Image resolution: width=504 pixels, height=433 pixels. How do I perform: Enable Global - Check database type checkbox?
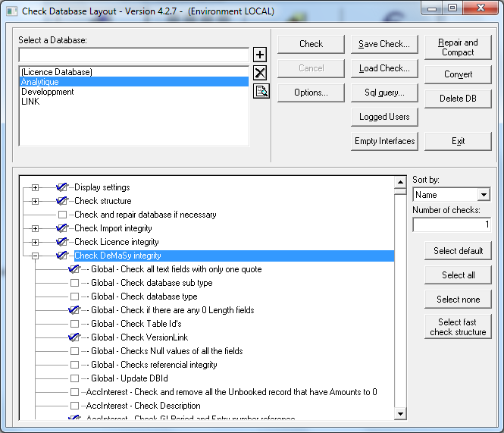click(x=74, y=297)
